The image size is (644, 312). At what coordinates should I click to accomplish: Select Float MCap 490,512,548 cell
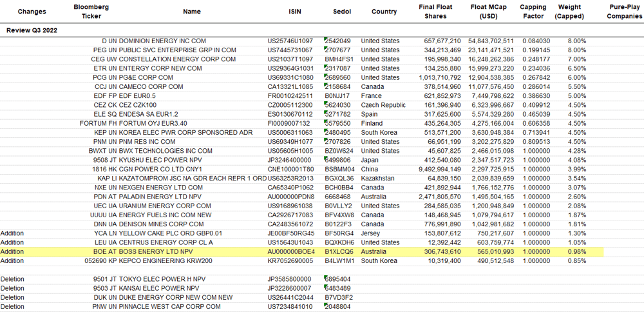pos(496,260)
